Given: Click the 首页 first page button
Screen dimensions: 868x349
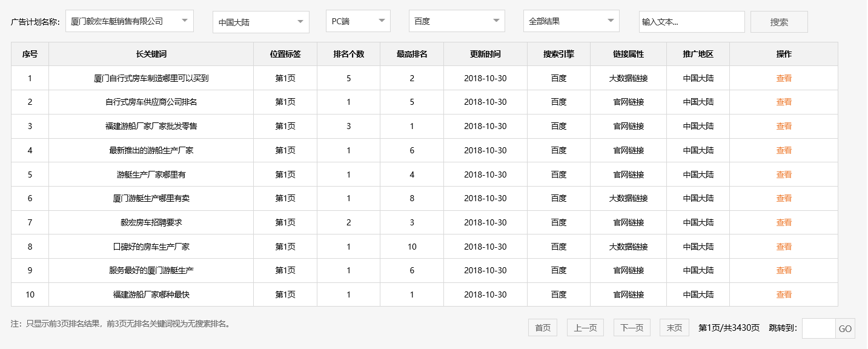Looking at the screenshot, I should [542, 327].
